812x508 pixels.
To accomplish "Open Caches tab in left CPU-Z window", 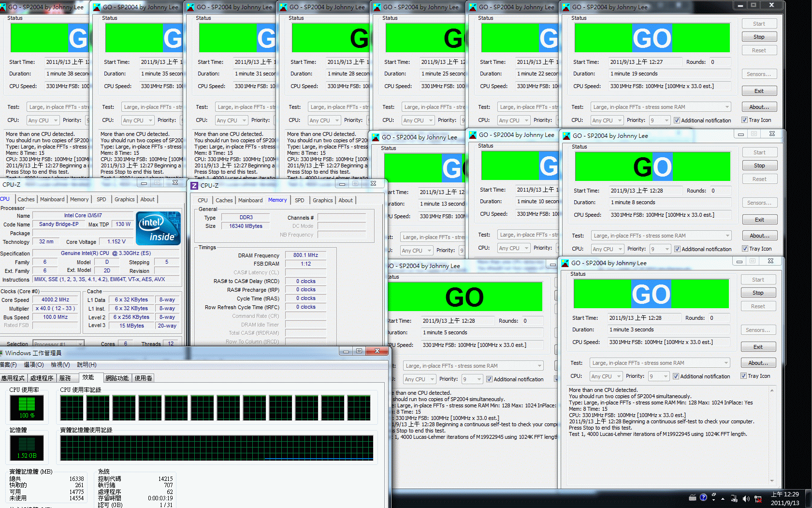I will (26, 199).
